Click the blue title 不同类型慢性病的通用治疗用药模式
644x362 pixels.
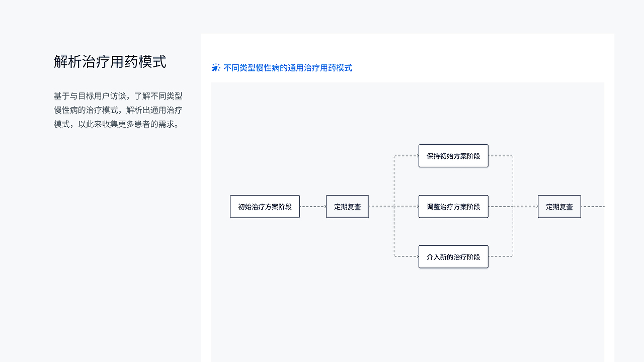click(x=288, y=68)
